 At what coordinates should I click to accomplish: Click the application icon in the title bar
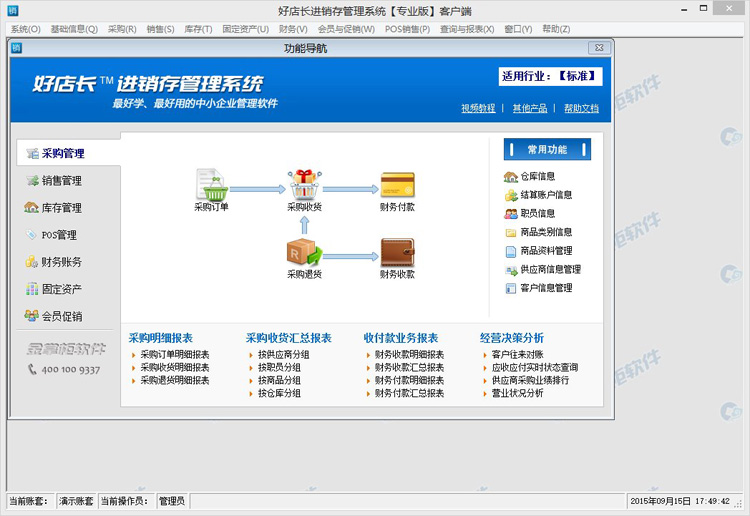[x=13, y=11]
